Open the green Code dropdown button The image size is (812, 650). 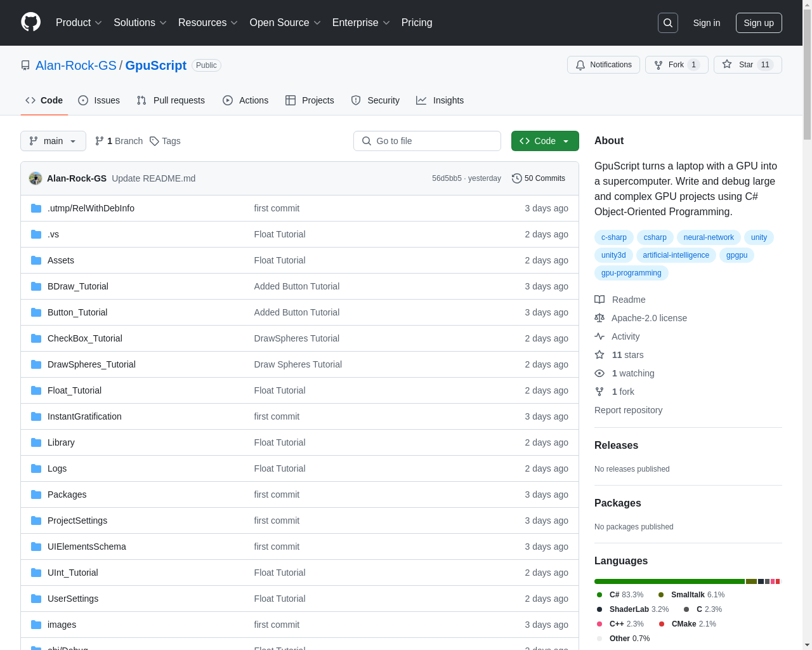click(545, 141)
